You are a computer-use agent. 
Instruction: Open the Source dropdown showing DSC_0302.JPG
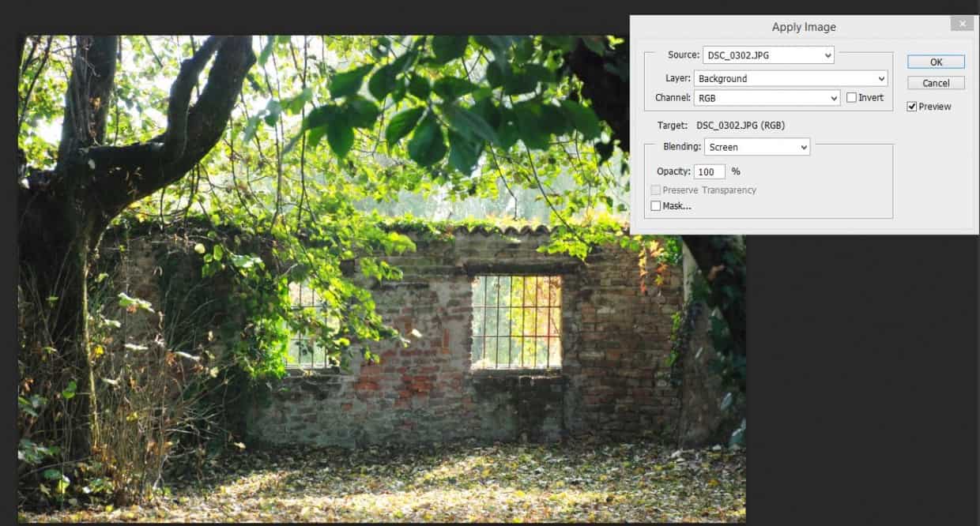click(x=768, y=55)
